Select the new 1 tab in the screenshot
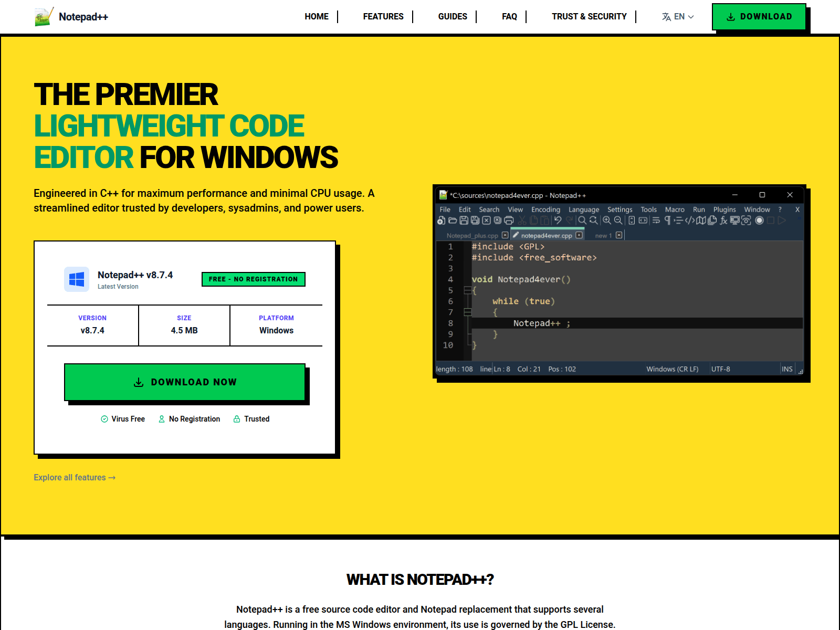Image resolution: width=840 pixels, height=630 pixels. (x=603, y=235)
